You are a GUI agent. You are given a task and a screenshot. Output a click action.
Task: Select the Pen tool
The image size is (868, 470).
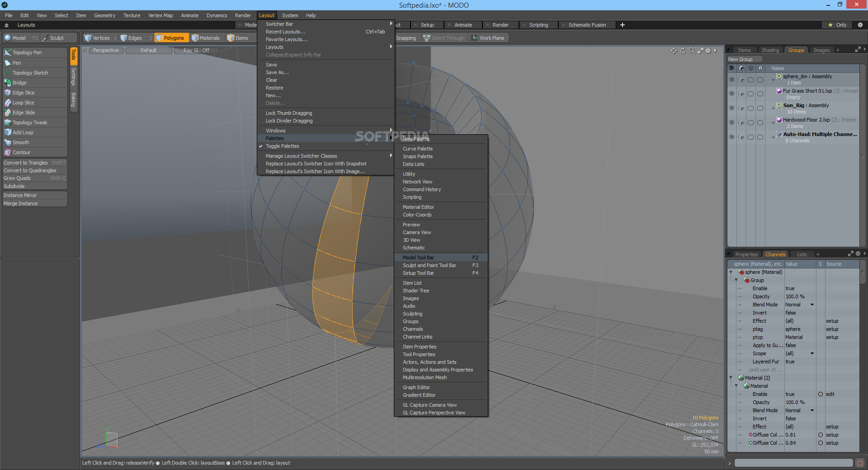pos(35,63)
